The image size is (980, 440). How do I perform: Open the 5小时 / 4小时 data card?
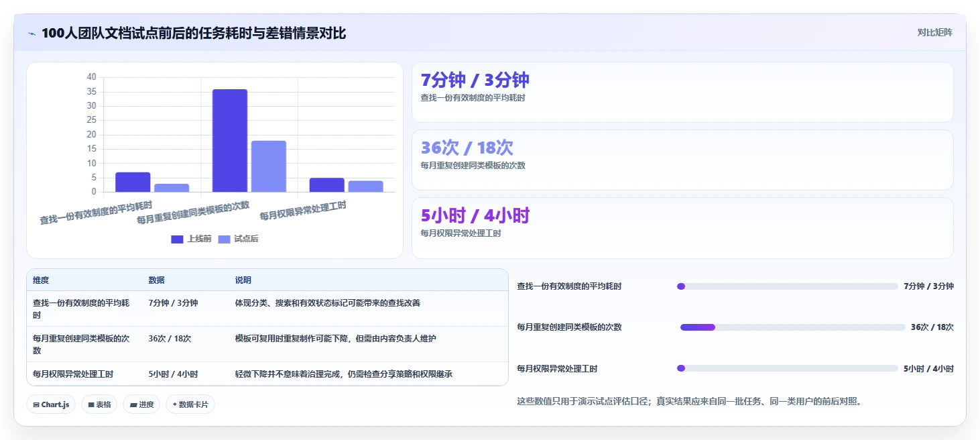coord(682,228)
